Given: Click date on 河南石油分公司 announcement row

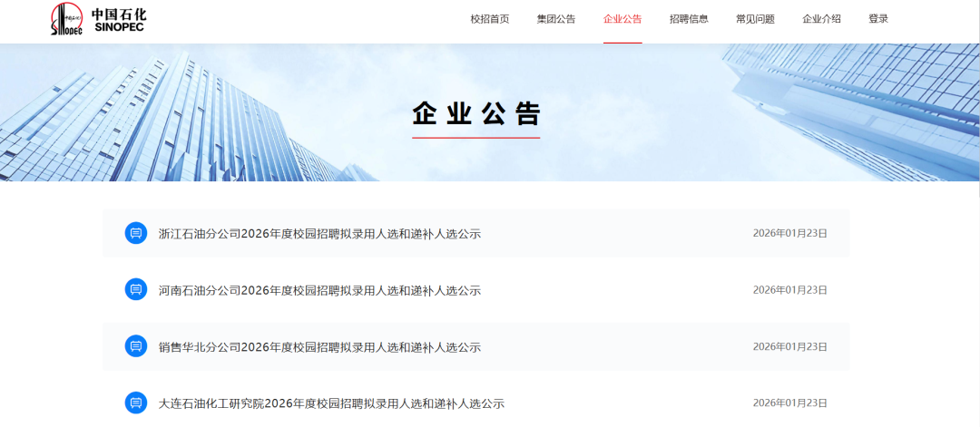Looking at the screenshot, I should pyautogui.click(x=789, y=290).
